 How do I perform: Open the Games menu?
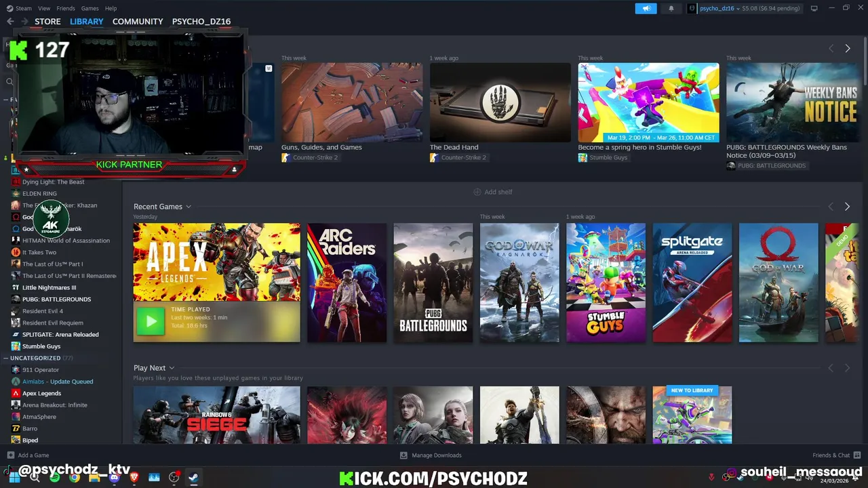click(x=90, y=8)
